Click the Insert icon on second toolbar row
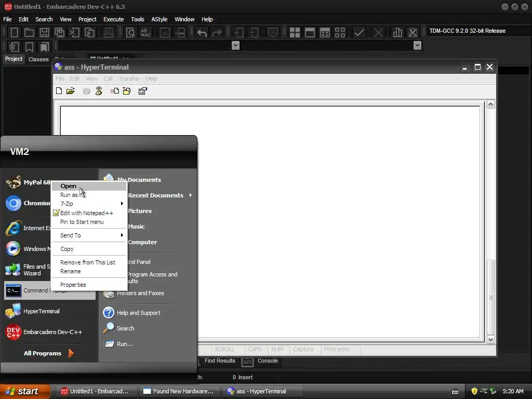This screenshot has height=399, width=532. tap(14, 47)
